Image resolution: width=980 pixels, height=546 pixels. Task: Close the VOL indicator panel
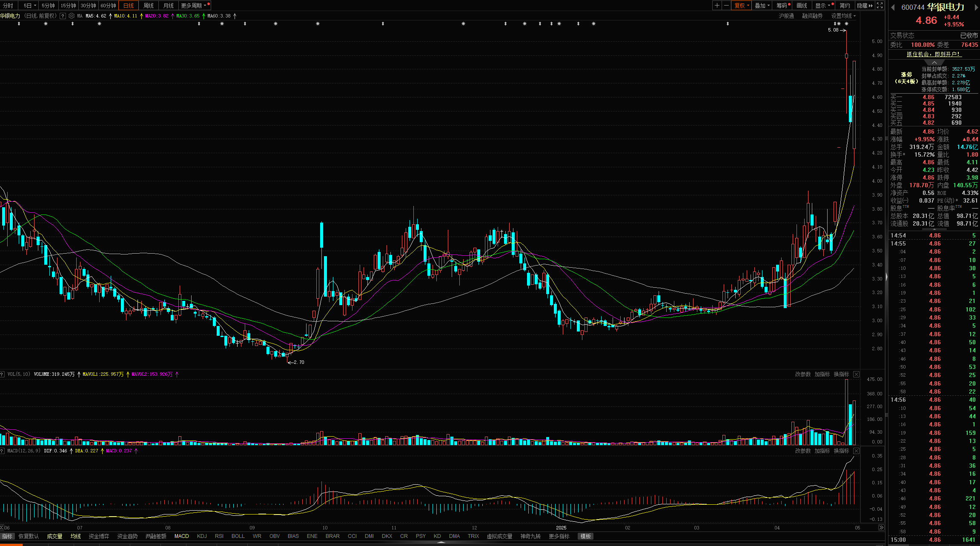click(x=856, y=374)
